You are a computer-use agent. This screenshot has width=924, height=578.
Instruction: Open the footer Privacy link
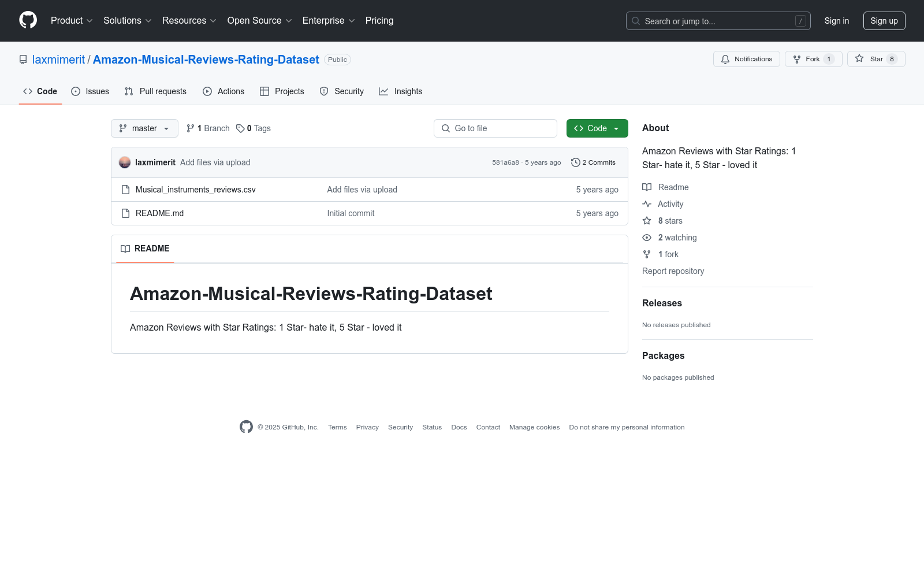pos(367,427)
